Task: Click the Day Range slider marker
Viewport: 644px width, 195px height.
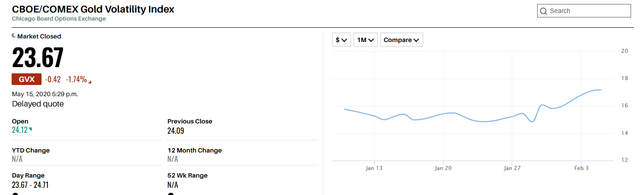Action: 15,194
